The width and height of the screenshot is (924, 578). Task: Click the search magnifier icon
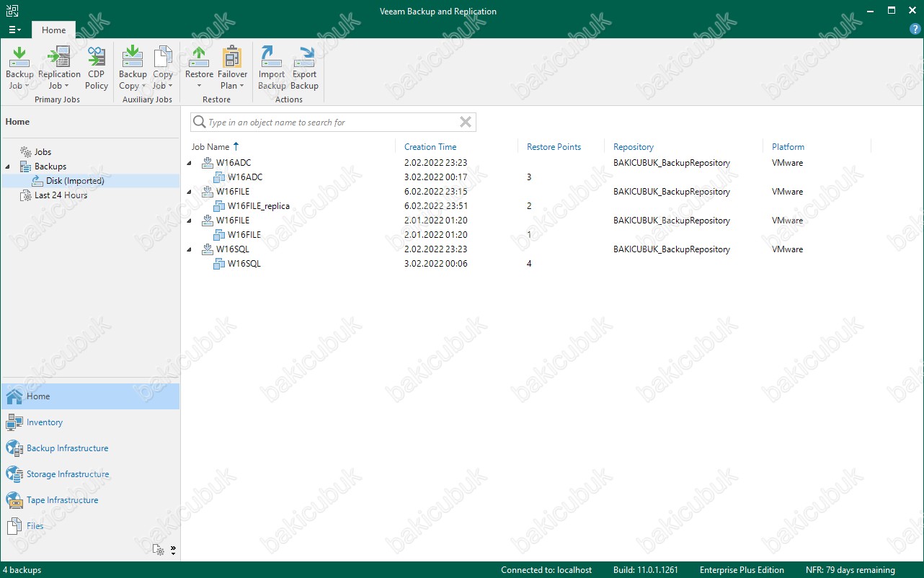(x=200, y=123)
